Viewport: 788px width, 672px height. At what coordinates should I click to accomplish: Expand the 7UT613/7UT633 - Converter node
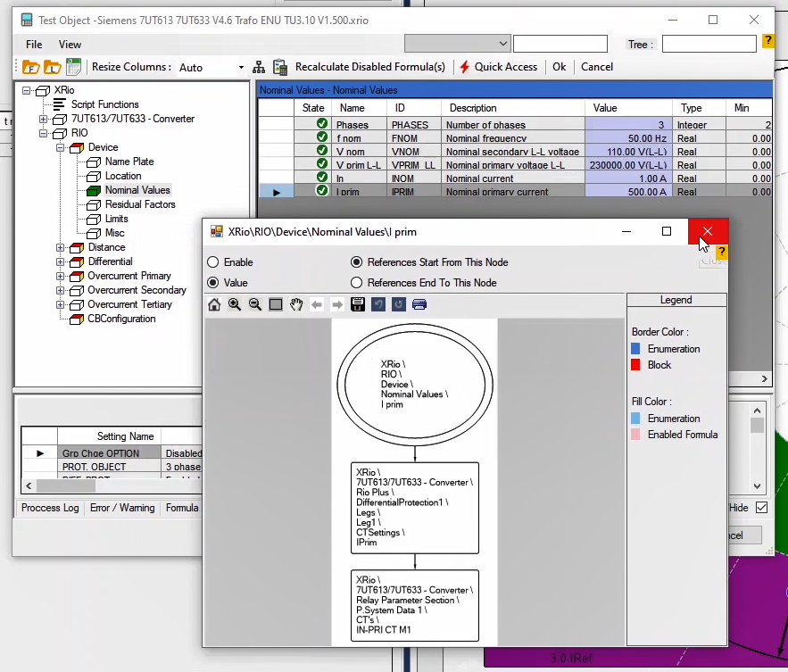(x=44, y=119)
